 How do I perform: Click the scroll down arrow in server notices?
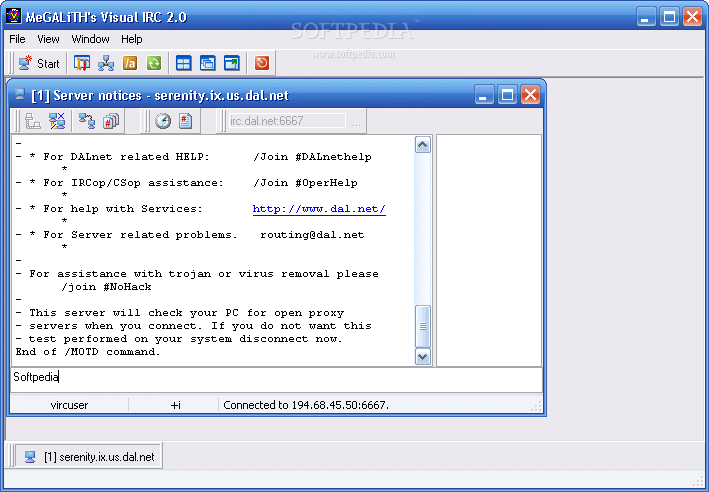[x=423, y=356]
